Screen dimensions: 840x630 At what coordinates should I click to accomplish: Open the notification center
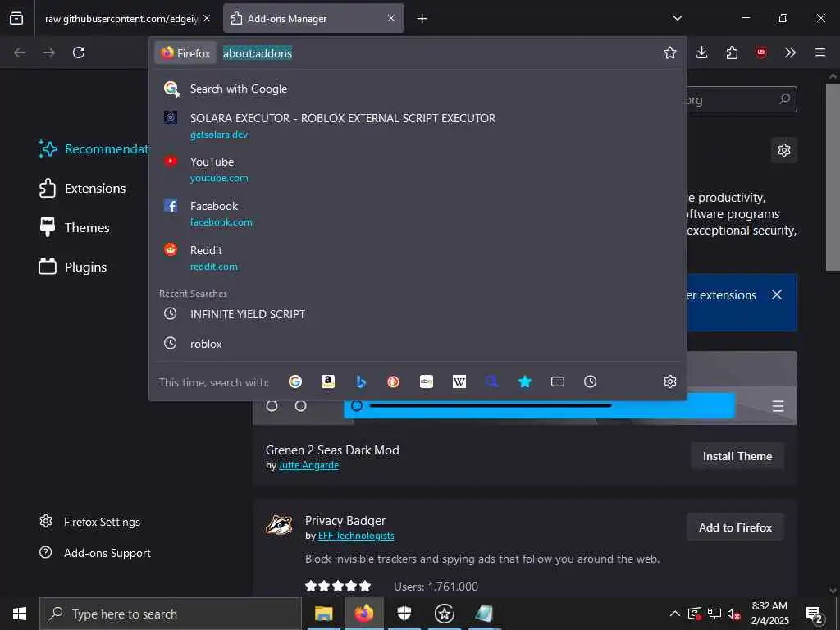click(x=815, y=614)
